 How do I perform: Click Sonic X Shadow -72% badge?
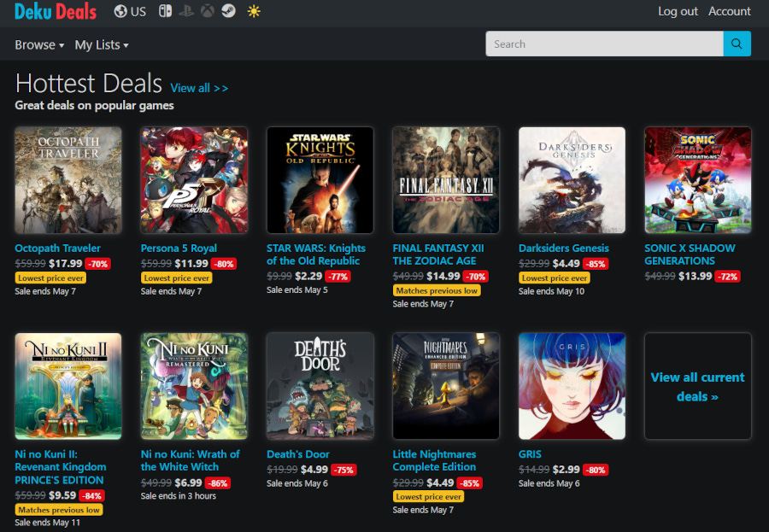pos(727,277)
